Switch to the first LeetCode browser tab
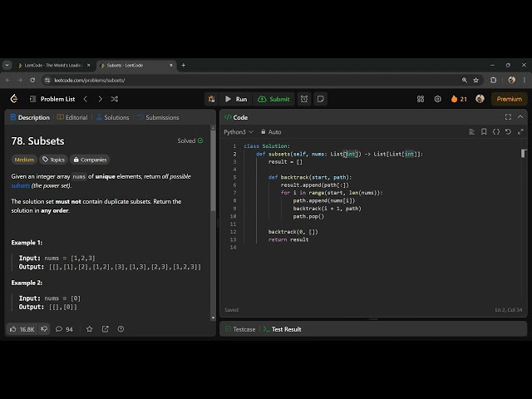Viewport: 532px width, 399px height. (x=53, y=65)
